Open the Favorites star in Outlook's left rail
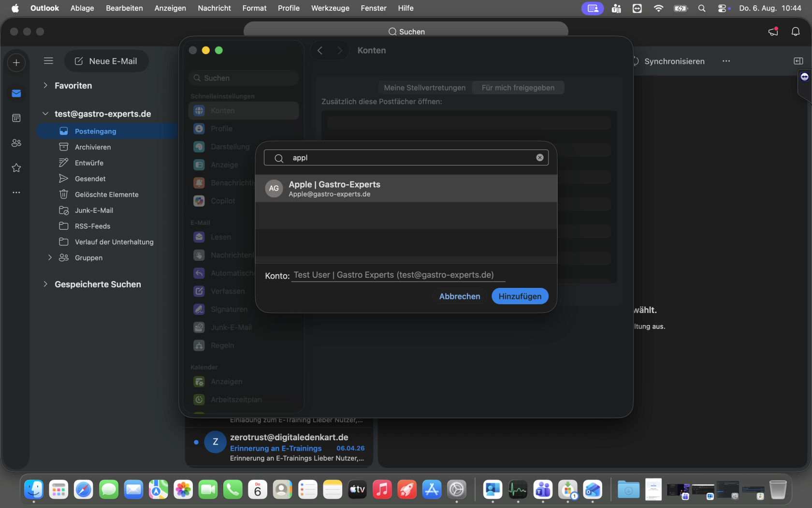The height and width of the screenshot is (508, 812). tap(16, 168)
